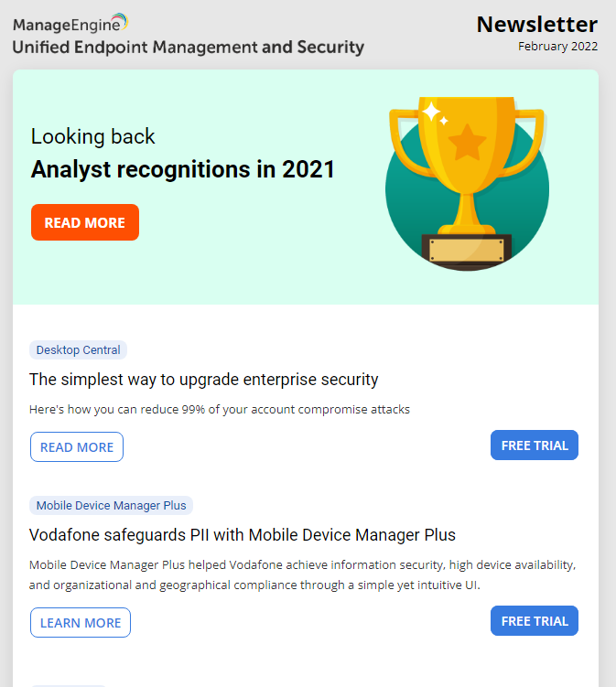
Task: Open the Vodafone safeguards PII headline
Action: pyautogui.click(x=243, y=535)
